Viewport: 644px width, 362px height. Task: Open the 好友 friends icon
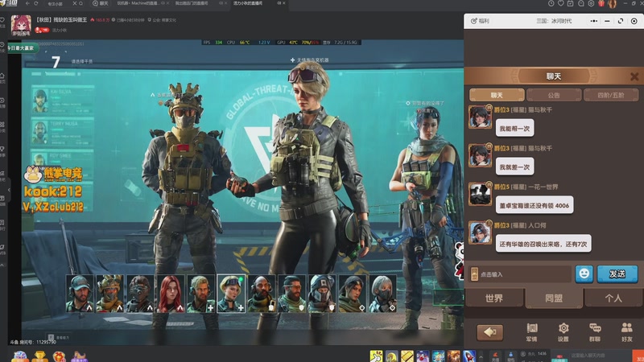[627, 331]
